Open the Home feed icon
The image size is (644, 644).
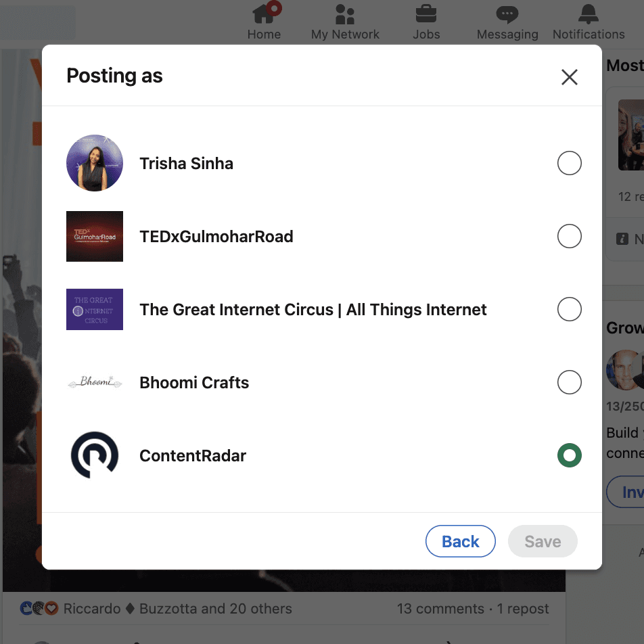click(x=264, y=14)
